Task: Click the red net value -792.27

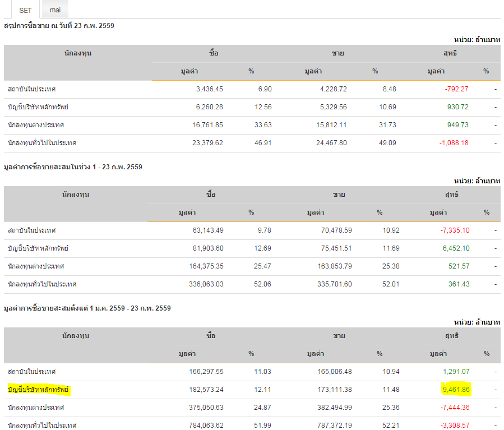Action: (x=456, y=89)
